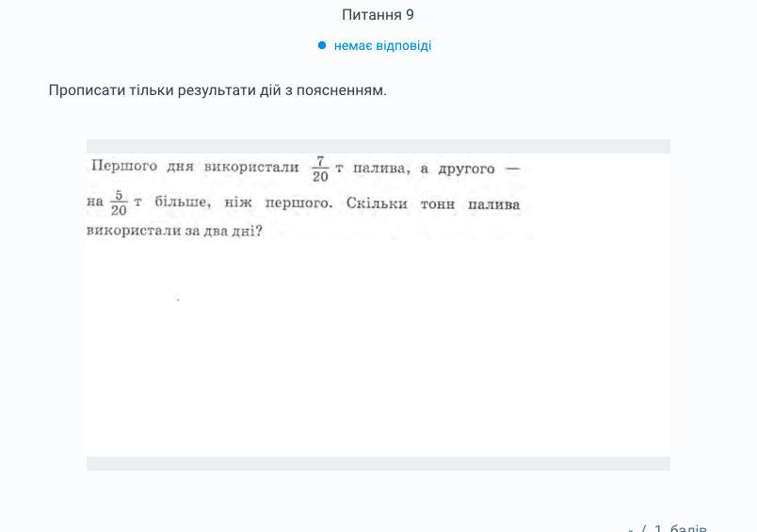The image size is (757, 532).
Task: Click the blue dot beside 'немає відповіді'
Action: click(x=322, y=45)
